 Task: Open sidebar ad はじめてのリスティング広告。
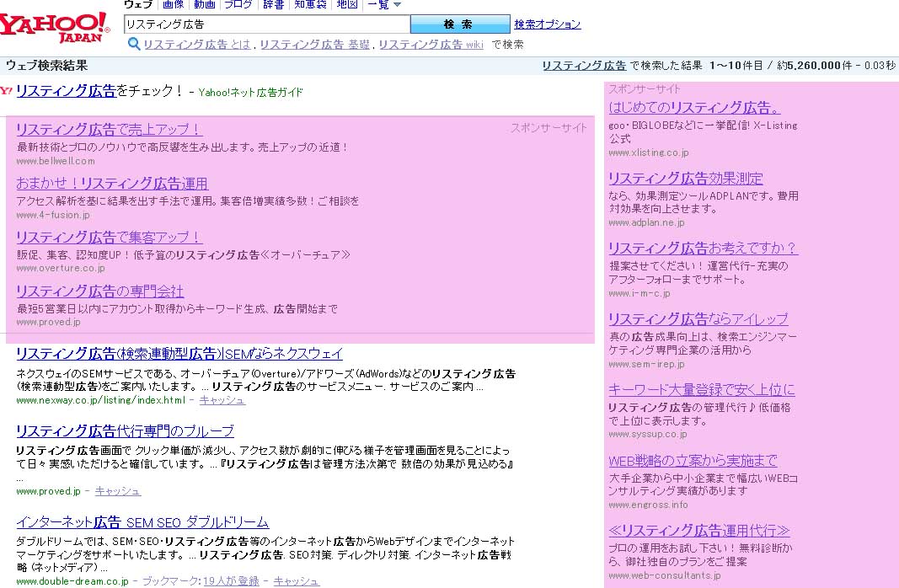point(694,108)
